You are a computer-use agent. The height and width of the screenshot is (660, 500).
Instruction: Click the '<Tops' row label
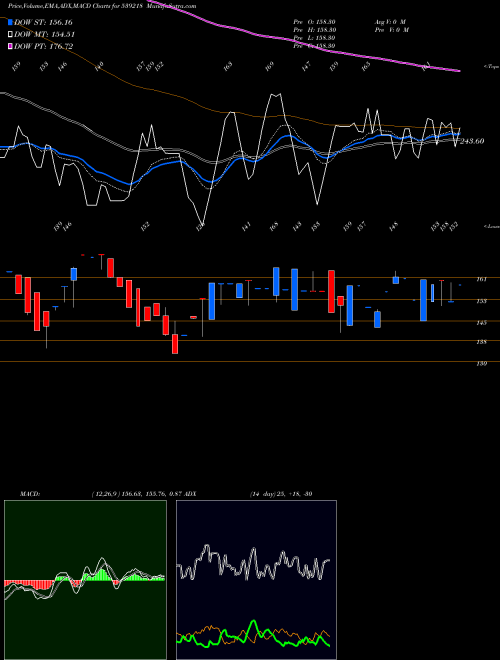click(491, 67)
